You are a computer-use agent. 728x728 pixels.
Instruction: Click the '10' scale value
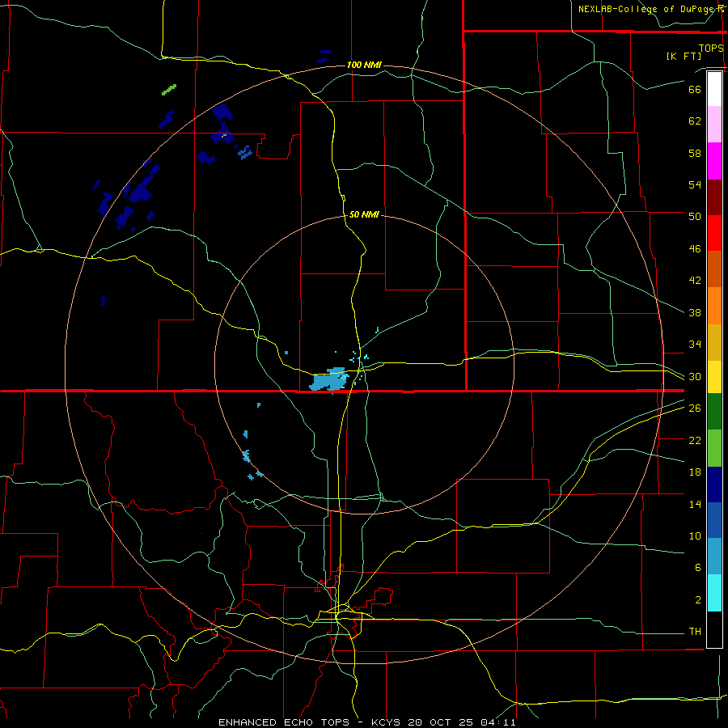tap(695, 536)
